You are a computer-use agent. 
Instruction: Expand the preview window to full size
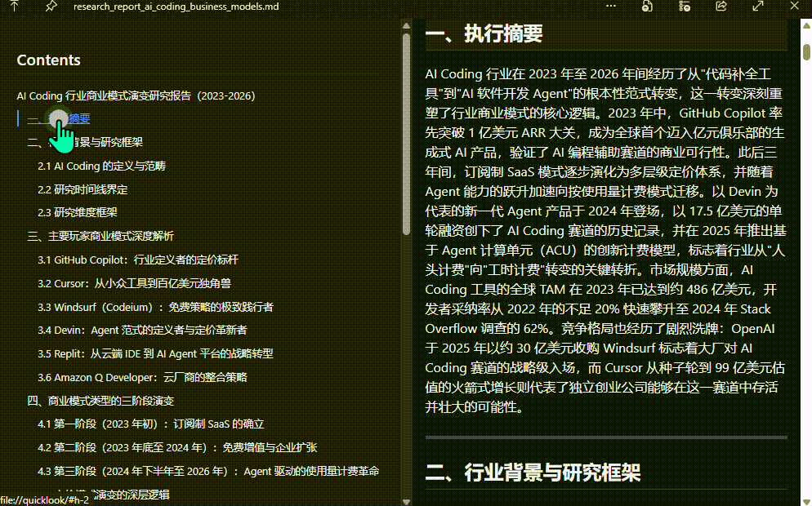(x=759, y=6)
